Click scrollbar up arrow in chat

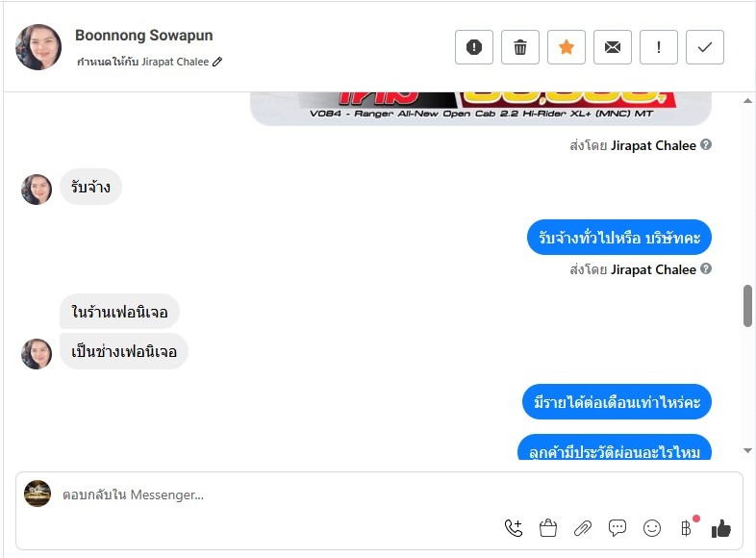click(747, 101)
